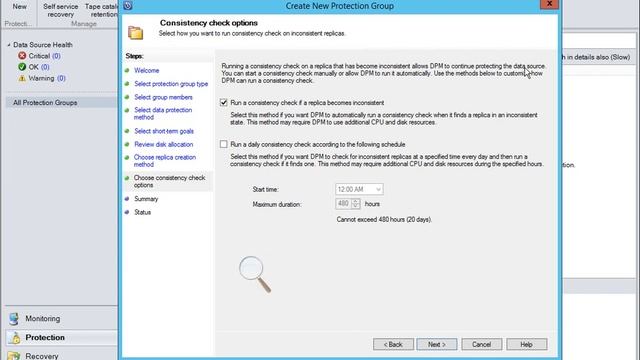
Task: Click the 'Consistency check options' heading
Action: pos(209,23)
